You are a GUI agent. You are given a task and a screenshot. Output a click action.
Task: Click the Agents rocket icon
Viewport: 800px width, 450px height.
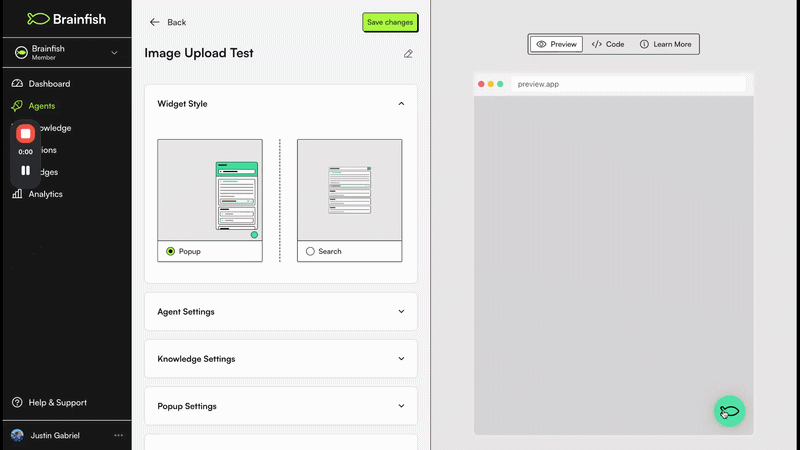point(17,105)
